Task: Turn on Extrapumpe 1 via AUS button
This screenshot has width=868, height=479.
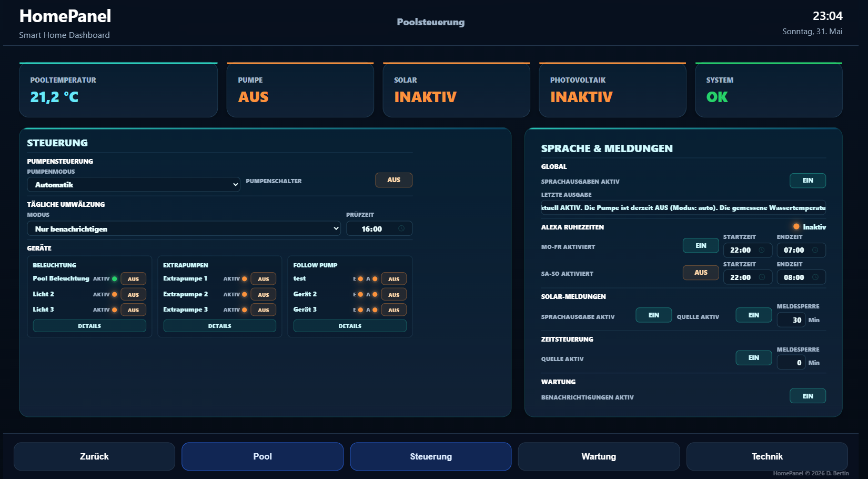Action: point(264,279)
